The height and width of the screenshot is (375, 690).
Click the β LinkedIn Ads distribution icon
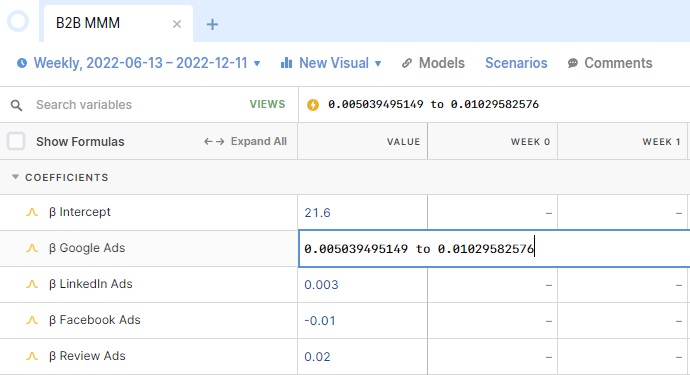click(32, 284)
